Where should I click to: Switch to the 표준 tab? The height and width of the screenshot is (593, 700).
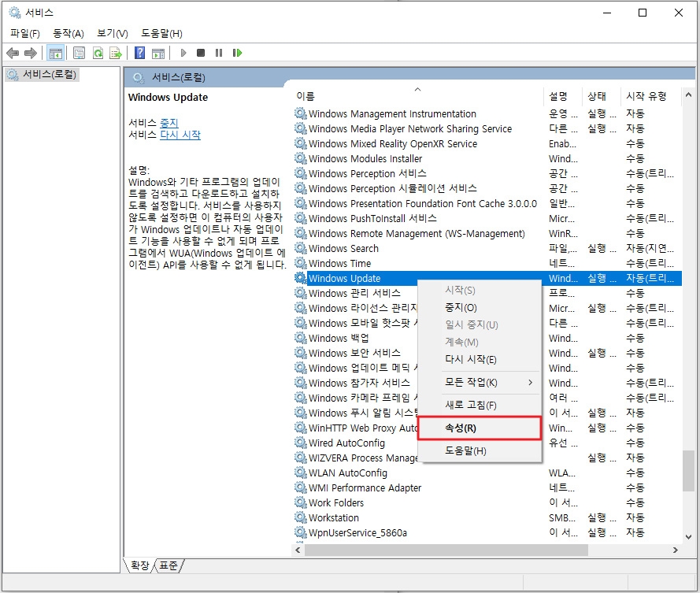[x=169, y=565]
